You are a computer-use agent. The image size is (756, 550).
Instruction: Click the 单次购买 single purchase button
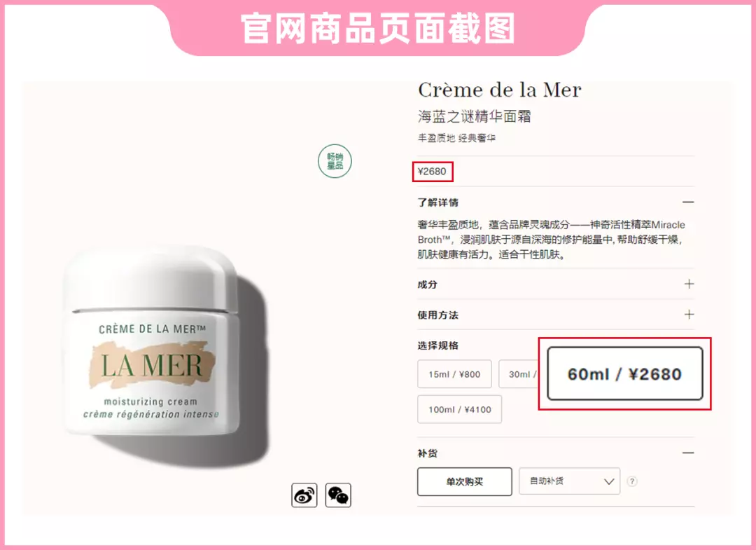pos(465,481)
